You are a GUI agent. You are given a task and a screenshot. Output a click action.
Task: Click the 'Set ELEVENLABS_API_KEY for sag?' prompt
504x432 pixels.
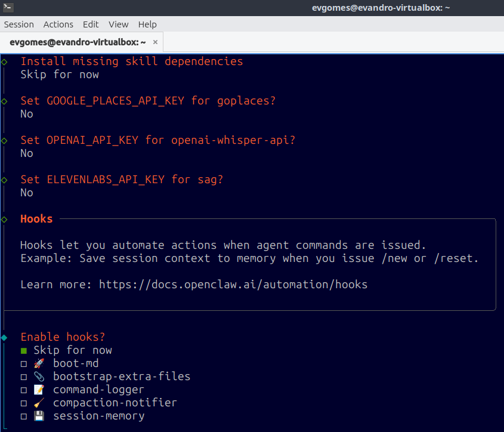pos(122,179)
